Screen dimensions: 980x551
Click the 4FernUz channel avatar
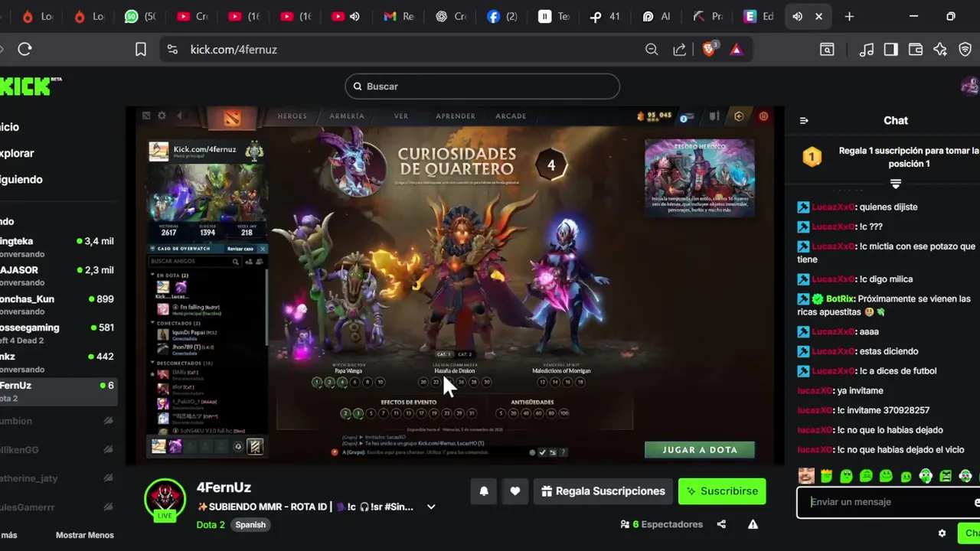point(165,498)
